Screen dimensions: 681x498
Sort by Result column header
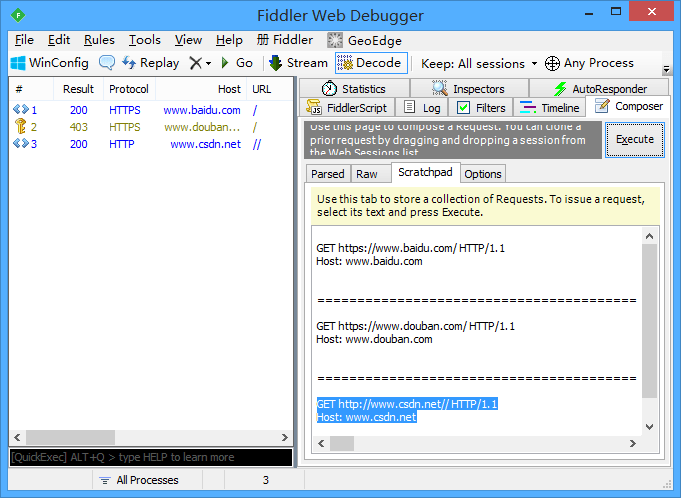[x=78, y=89]
